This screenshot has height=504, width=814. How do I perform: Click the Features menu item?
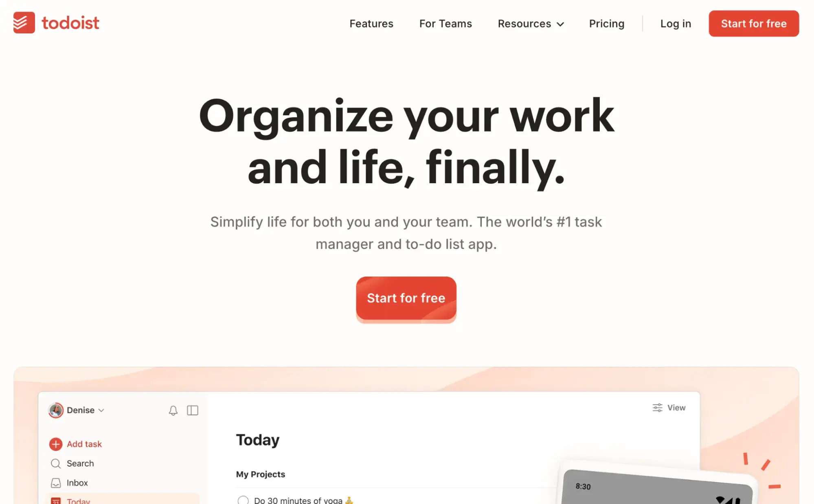pyautogui.click(x=371, y=23)
